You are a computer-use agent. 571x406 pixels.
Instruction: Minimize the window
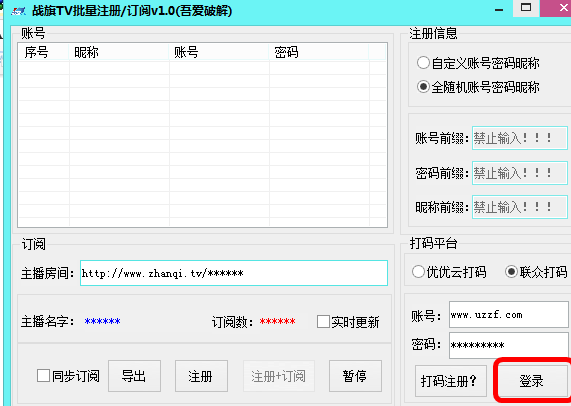[x=499, y=9]
